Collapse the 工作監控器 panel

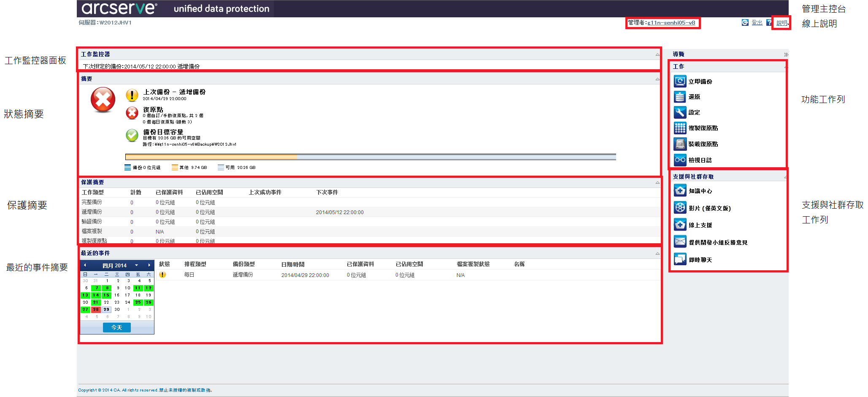pos(657,54)
